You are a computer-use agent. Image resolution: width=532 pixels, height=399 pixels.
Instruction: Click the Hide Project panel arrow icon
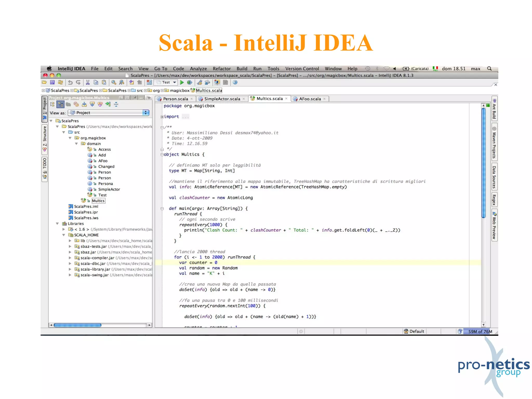pyautogui.click(x=149, y=98)
